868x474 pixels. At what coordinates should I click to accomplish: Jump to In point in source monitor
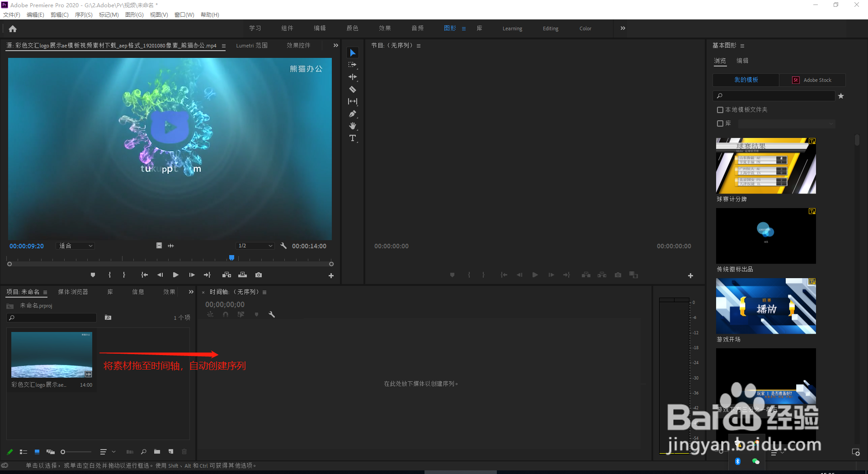click(x=145, y=275)
